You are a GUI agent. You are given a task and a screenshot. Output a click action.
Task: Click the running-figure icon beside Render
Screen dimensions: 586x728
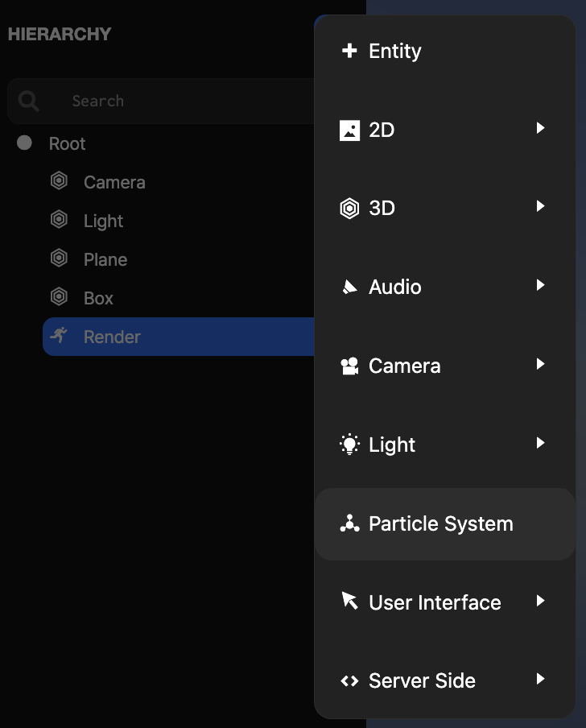point(59,337)
